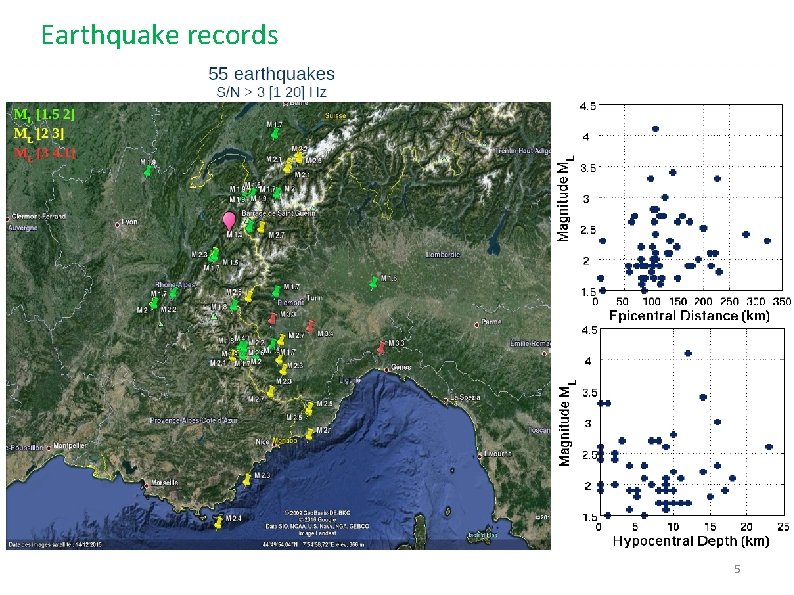This screenshot has width=794, height=595.
Task: Click the magnitude 4.1 point in the distance plot
Action: click(x=655, y=129)
